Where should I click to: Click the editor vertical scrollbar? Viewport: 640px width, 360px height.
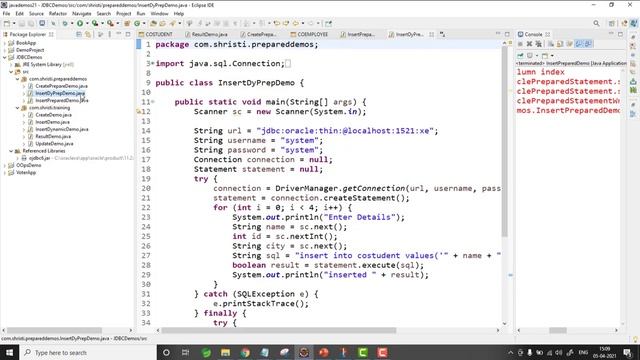(x=504, y=142)
